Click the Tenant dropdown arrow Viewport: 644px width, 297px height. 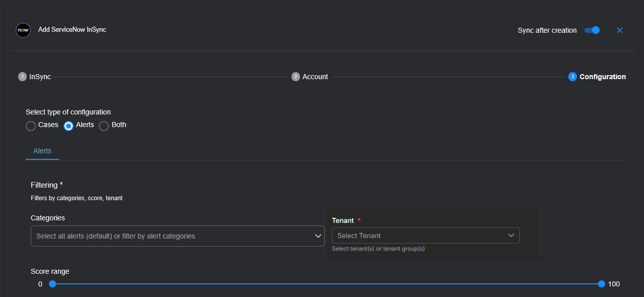point(511,235)
